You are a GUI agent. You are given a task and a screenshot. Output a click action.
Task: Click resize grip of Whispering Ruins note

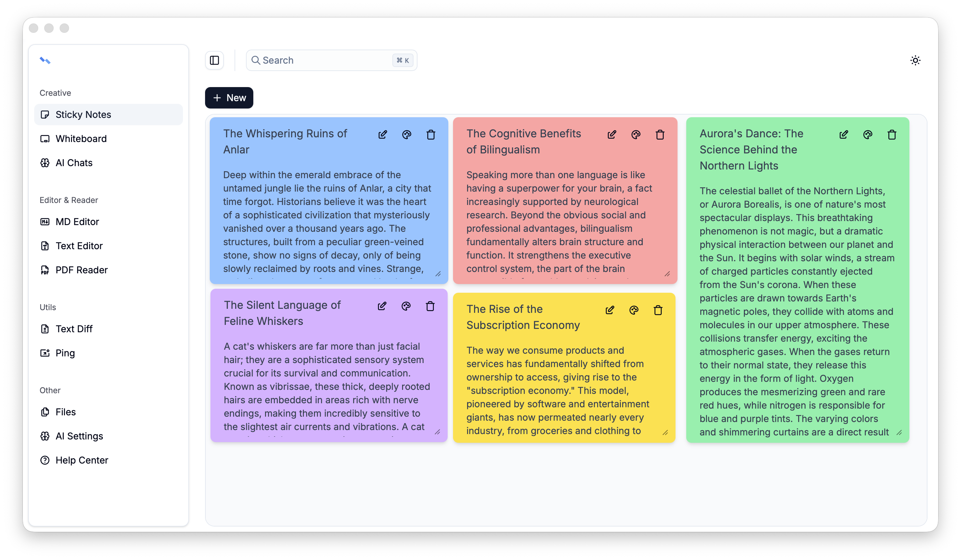coord(438,274)
